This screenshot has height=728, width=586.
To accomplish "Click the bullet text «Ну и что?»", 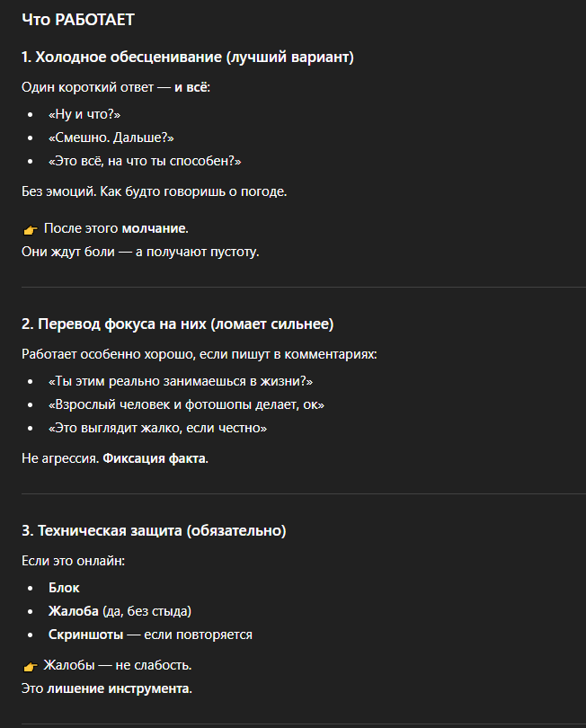I will click(x=84, y=115).
